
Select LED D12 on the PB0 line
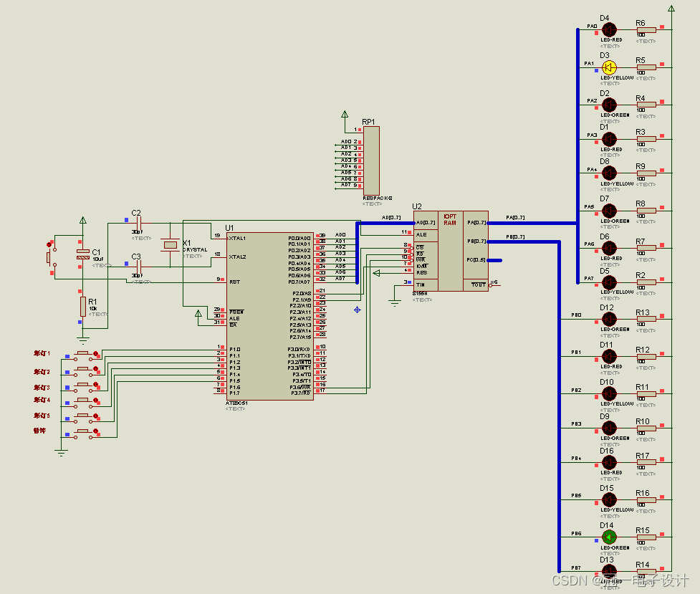[609, 320]
